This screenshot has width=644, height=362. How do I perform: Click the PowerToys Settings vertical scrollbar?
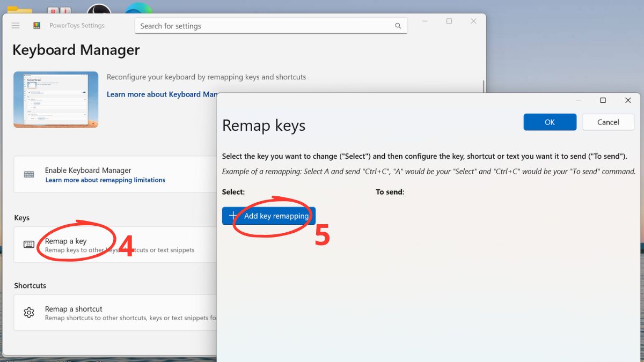(484, 86)
